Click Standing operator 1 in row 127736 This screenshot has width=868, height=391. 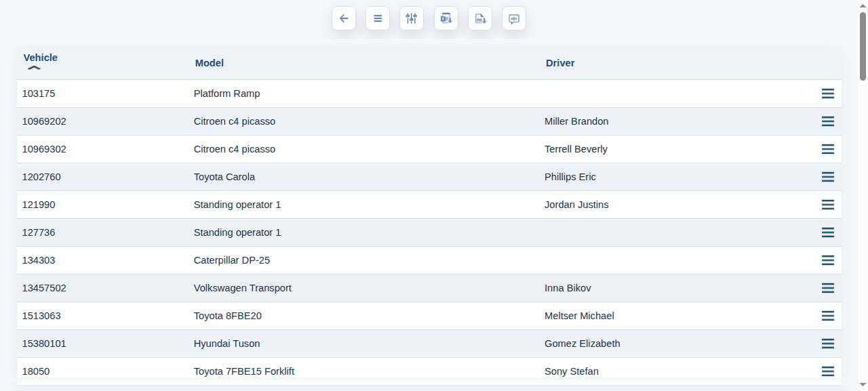tap(237, 232)
